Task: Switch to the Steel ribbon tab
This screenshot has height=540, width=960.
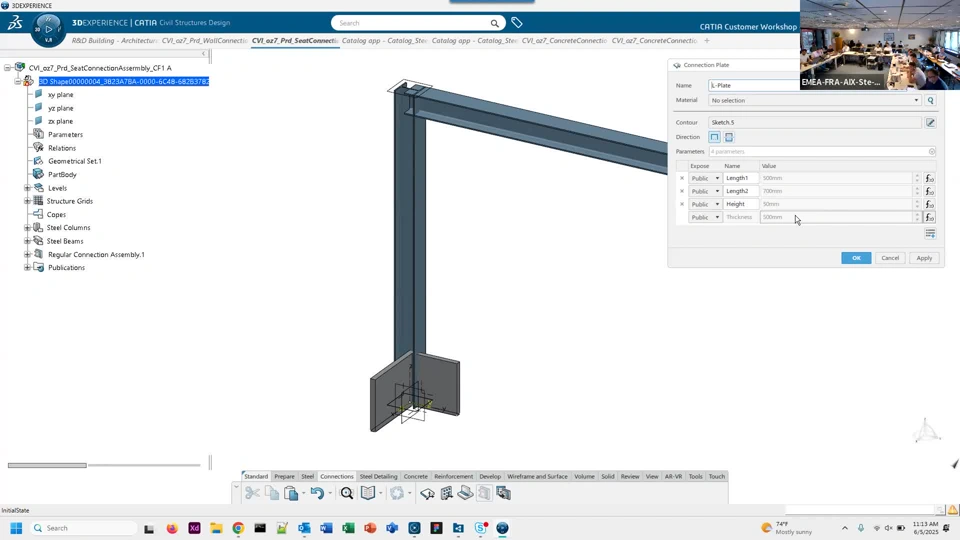Action: click(x=307, y=476)
